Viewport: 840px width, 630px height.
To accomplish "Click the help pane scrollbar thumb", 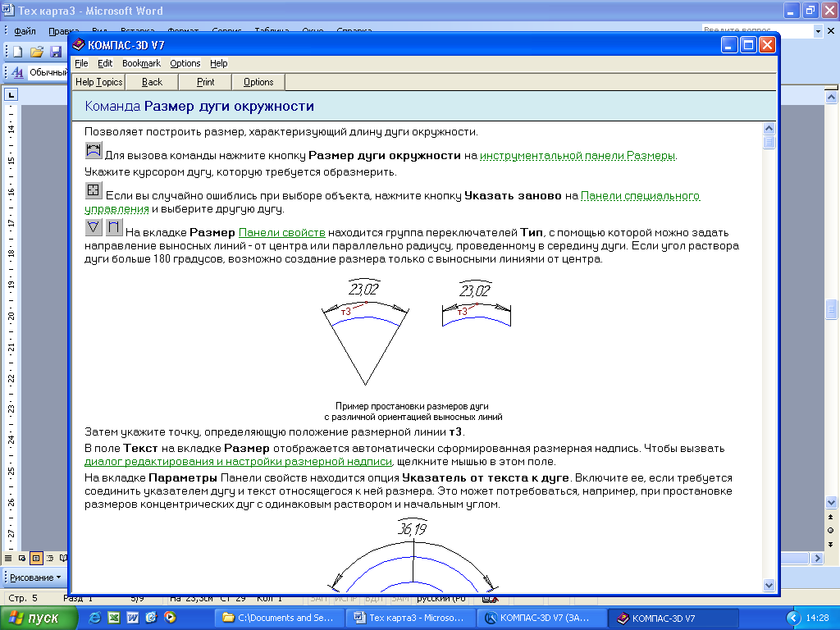I will (x=769, y=142).
